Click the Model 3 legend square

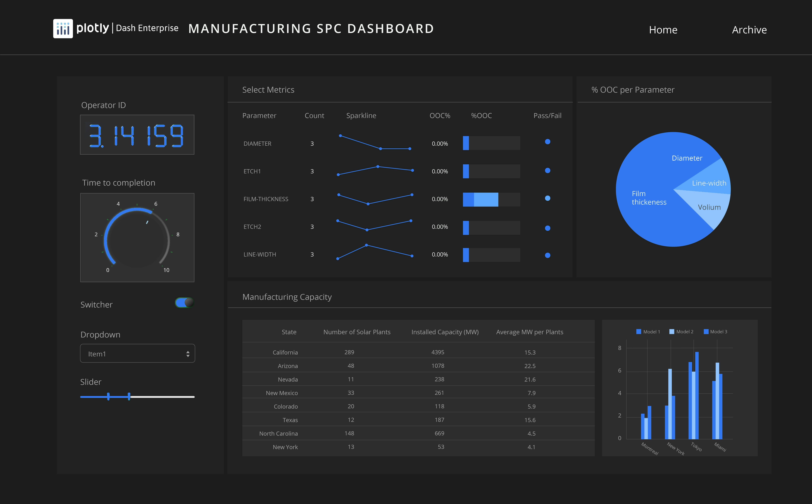pos(706,332)
